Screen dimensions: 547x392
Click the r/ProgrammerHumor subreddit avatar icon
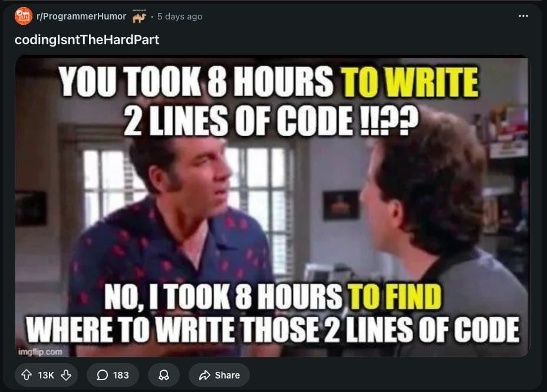(24, 16)
